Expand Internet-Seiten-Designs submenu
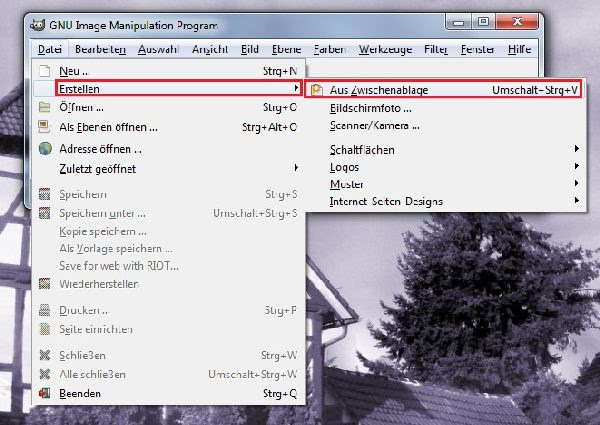Screen dimensions: 600x425 [445, 201]
